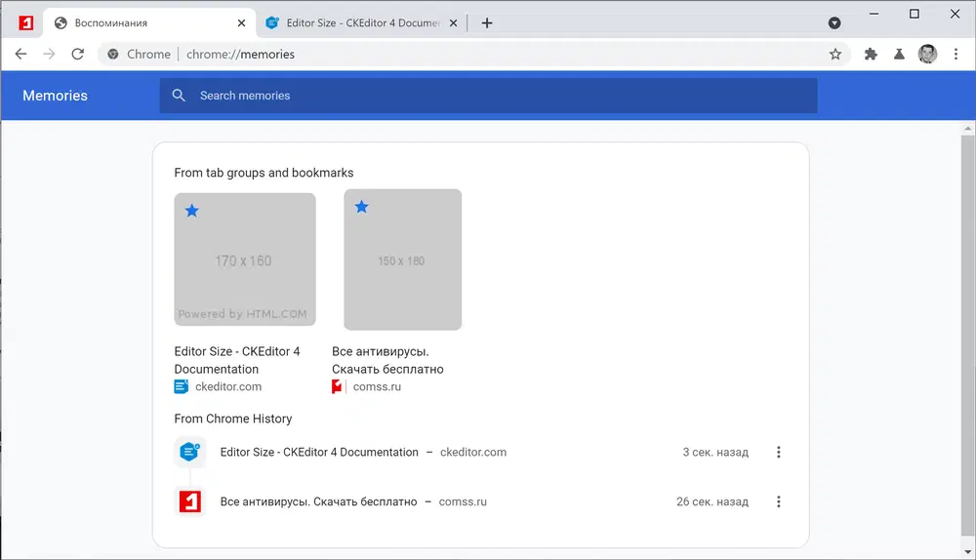This screenshot has width=976, height=560.
Task: Click From Chrome History heading
Action: coord(233,419)
